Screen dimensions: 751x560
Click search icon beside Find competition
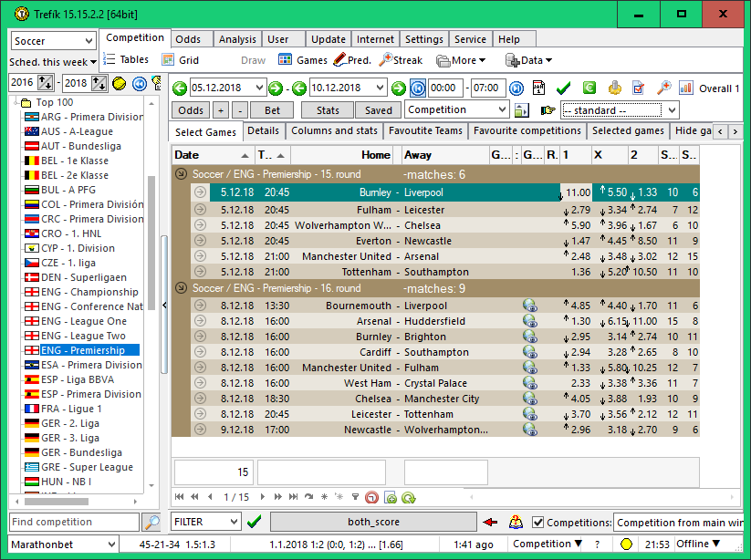click(151, 522)
